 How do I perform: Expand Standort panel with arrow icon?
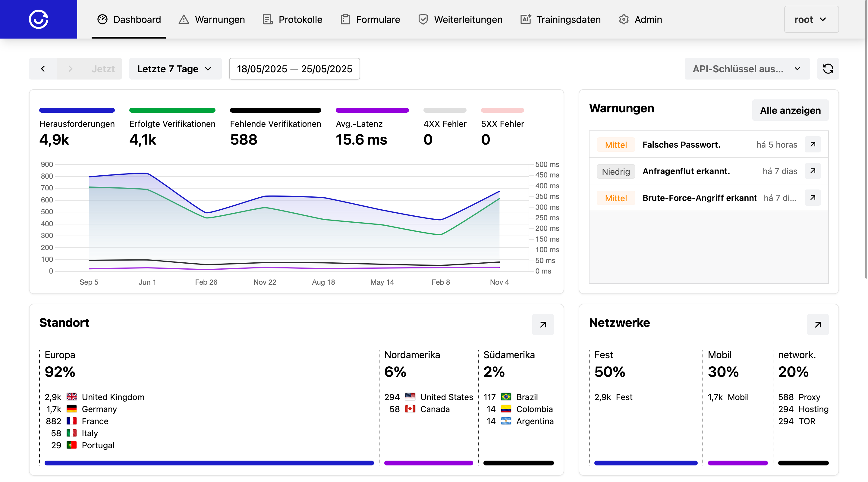(x=543, y=325)
